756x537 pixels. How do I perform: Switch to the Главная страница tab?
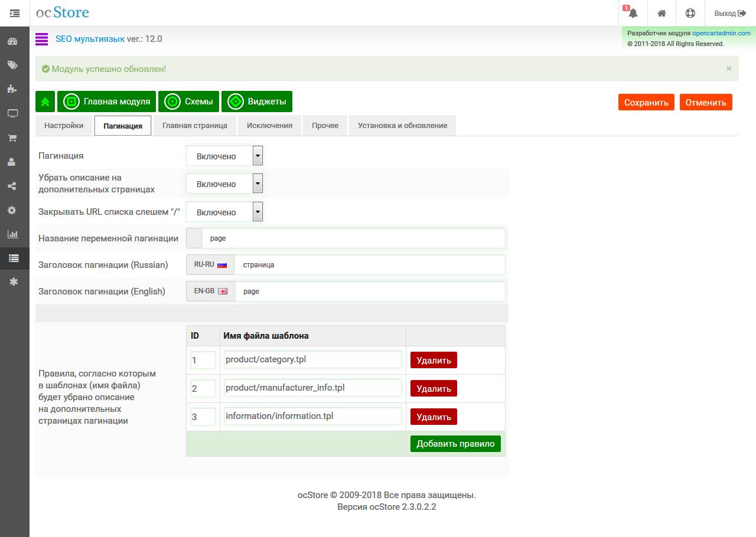pyautogui.click(x=194, y=126)
